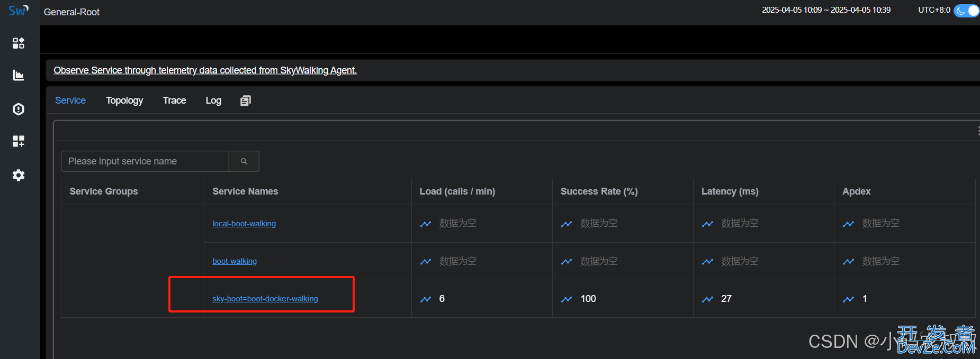Switch to the Trace tab
Image resolution: width=980 pixels, height=359 pixels.
pos(175,100)
